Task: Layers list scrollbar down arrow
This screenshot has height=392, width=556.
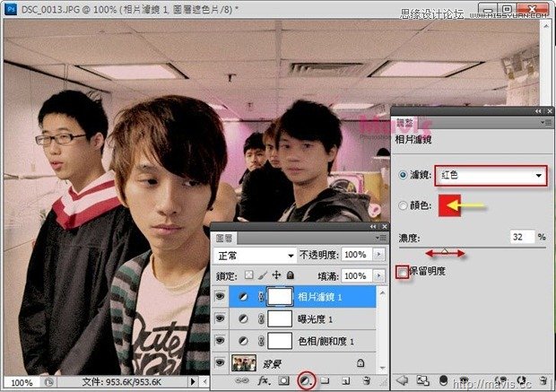Action: 382,368
